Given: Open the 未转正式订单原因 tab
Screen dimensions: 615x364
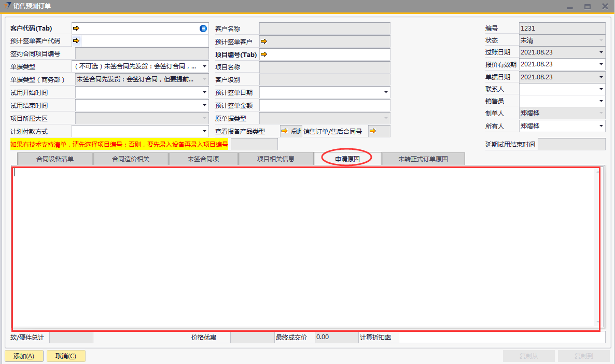Looking at the screenshot, I should click(x=423, y=159).
